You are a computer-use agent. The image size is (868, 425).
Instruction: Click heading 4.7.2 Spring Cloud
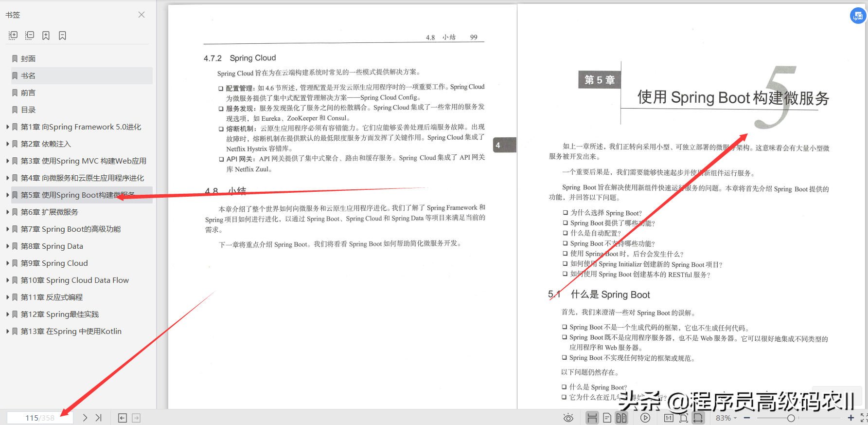click(240, 58)
